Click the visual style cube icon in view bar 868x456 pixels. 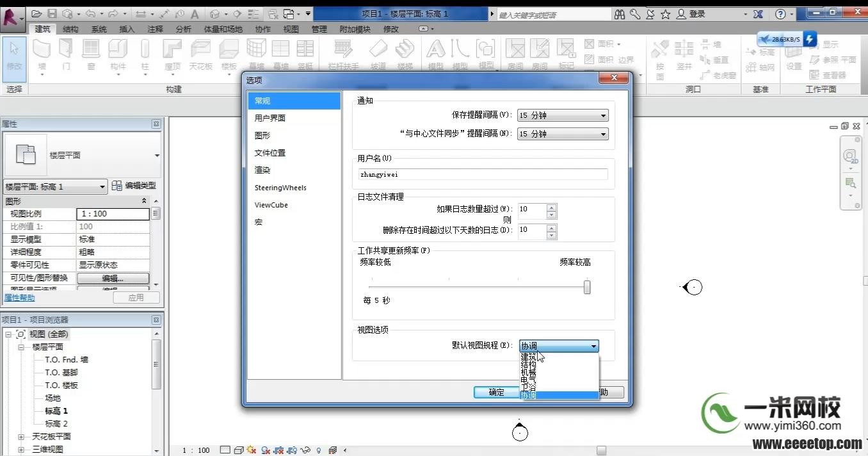click(238, 450)
